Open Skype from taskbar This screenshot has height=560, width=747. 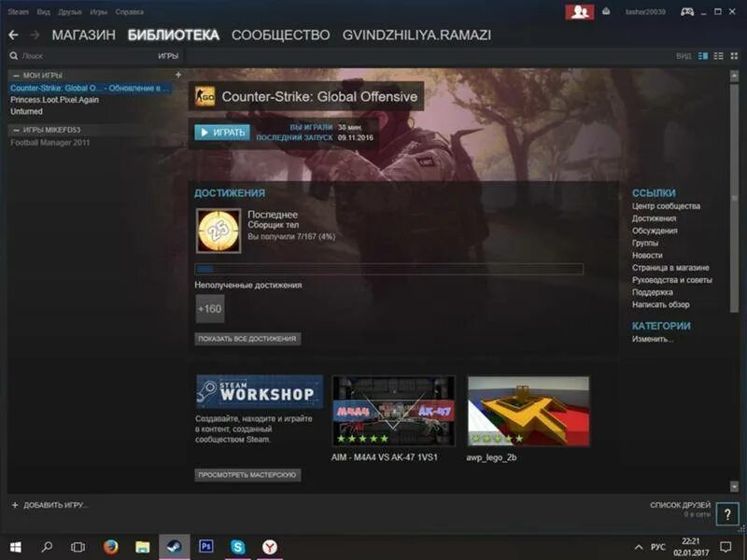coord(237,547)
